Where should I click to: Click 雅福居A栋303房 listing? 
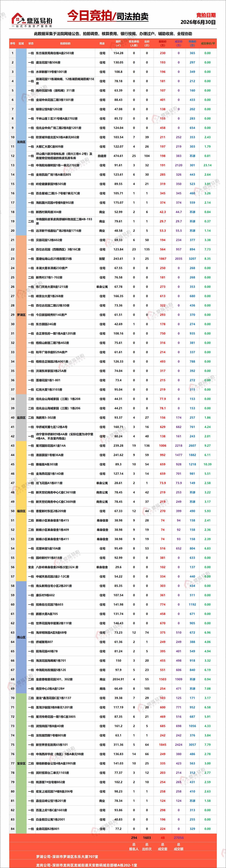click(47, 464)
